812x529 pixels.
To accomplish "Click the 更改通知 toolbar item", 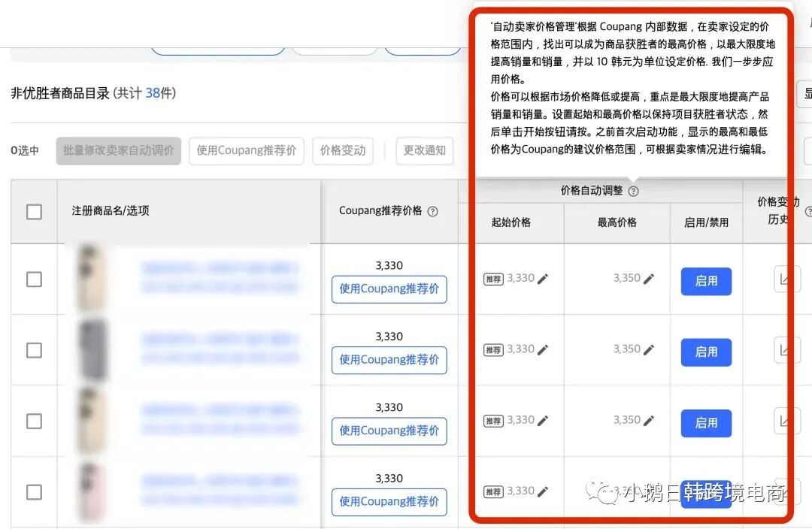I will tap(424, 151).
